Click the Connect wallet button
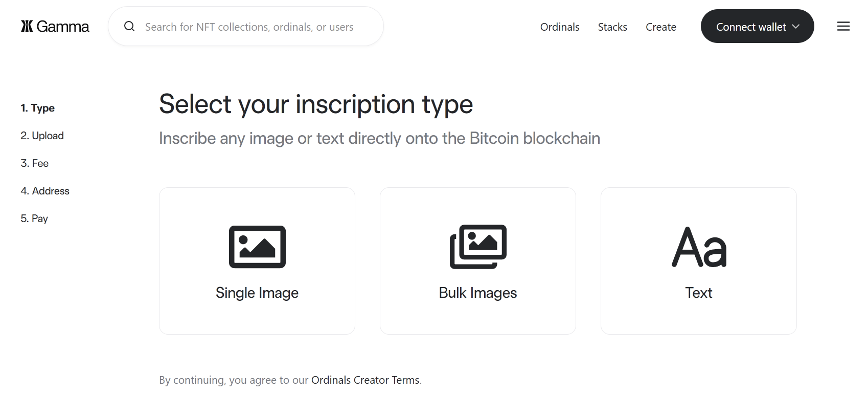 [x=750, y=27]
